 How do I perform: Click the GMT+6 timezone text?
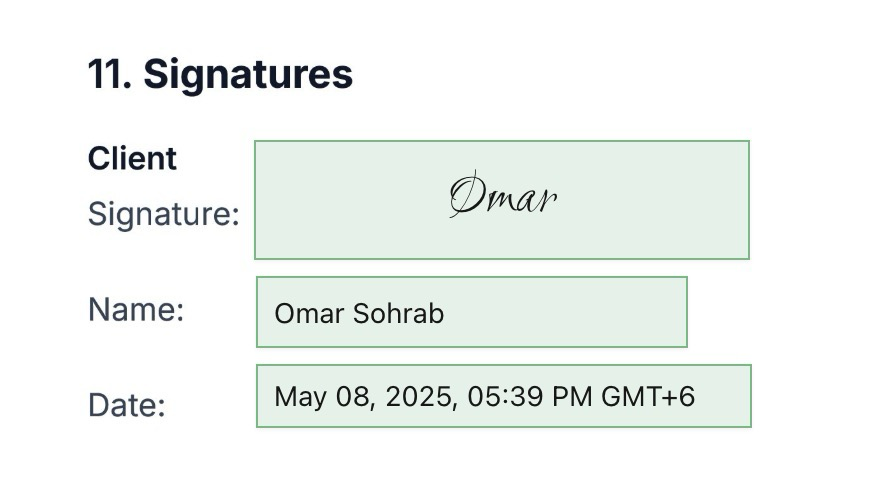[648, 396]
